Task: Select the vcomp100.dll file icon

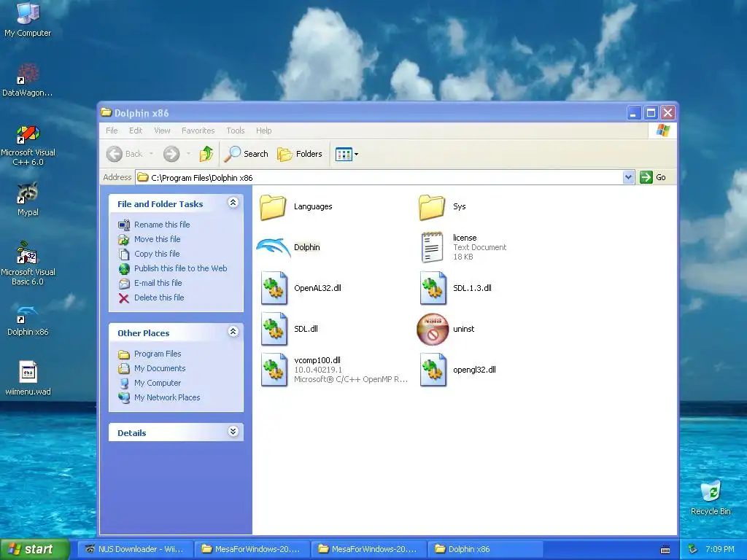Action: (x=274, y=370)
